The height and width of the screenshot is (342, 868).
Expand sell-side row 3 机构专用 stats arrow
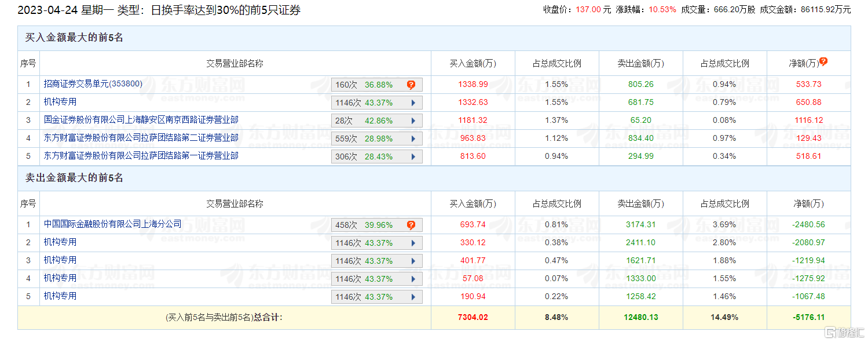click(x=413, y=261)
